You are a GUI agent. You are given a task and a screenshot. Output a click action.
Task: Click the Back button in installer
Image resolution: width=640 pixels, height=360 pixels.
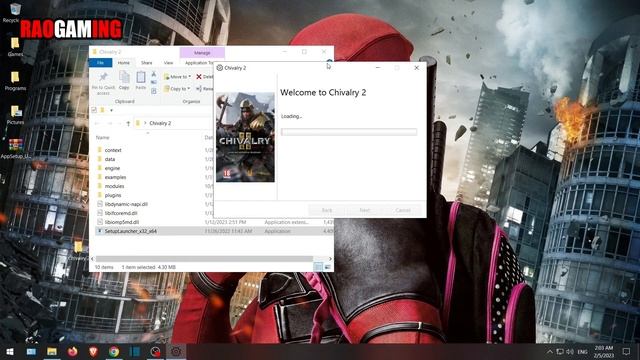(x=327, y=210)
